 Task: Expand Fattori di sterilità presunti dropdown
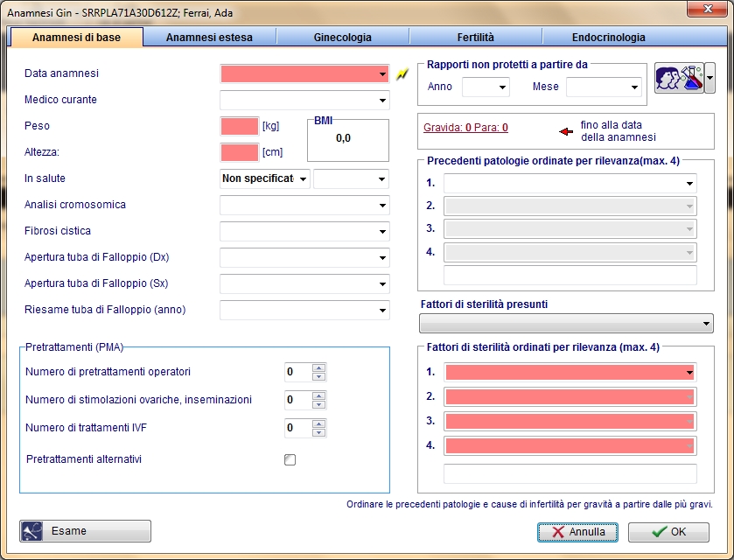(x=706, y=324)
